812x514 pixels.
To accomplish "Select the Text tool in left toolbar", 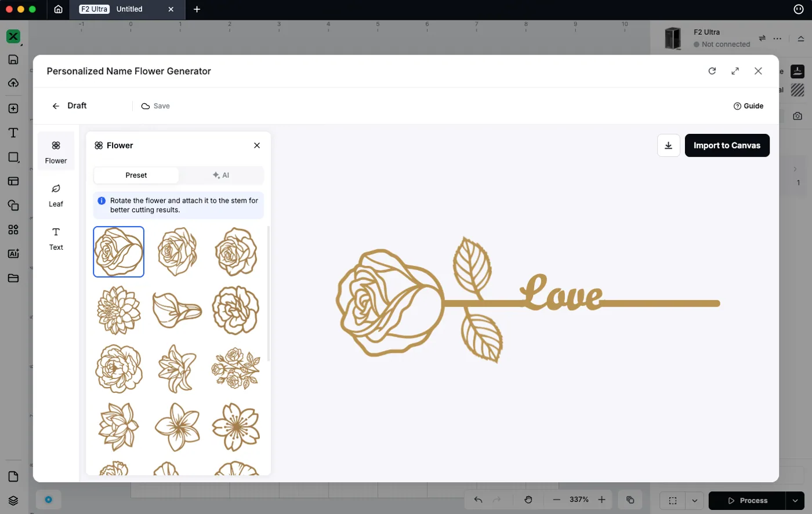I will 13,133.
